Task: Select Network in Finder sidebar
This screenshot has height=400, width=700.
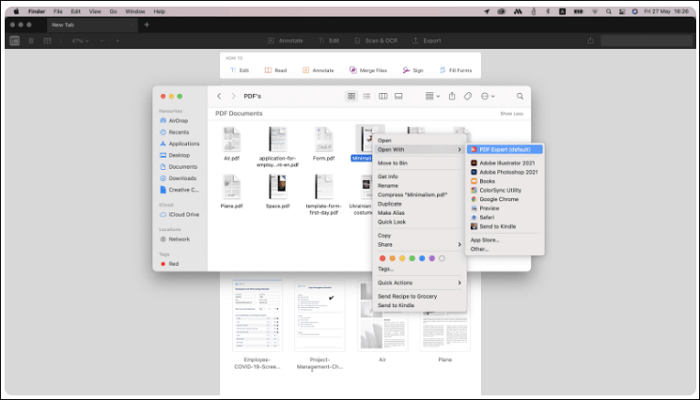Action: [x=175, y=239]
